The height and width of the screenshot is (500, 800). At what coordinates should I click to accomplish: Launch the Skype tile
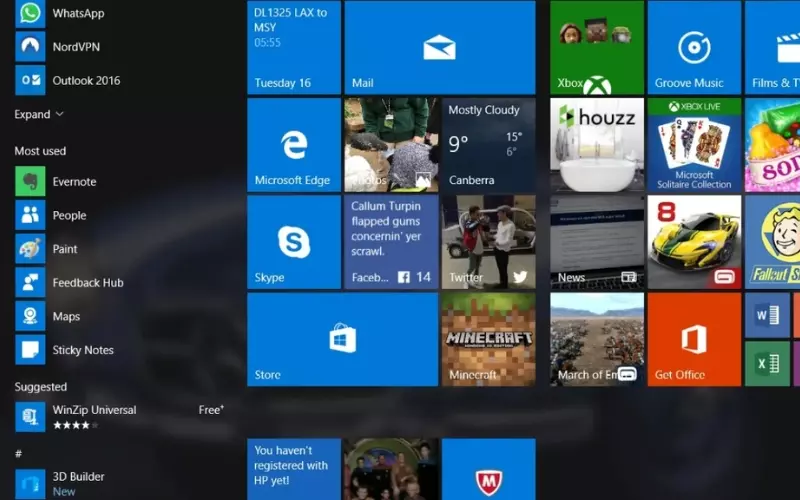click(x=294, y=242)
